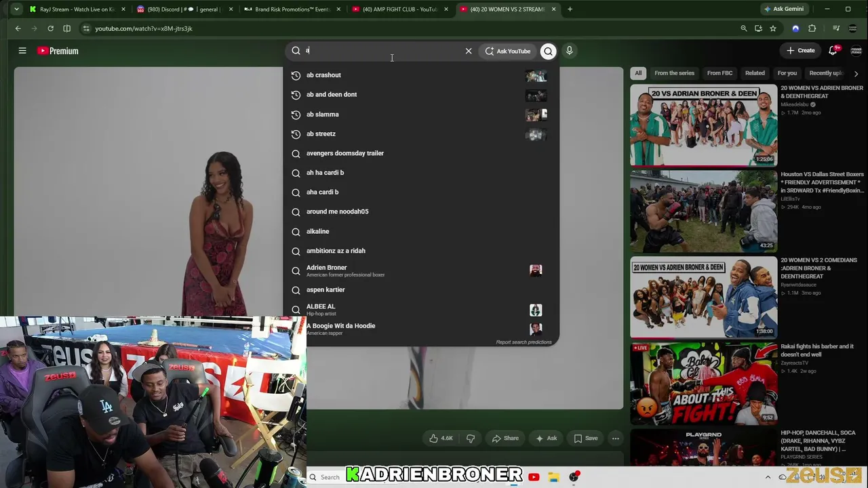Select the 'ab slamma' suggestion
The width and height of the screenshot is (868, 488).
(x=421, y=115)
